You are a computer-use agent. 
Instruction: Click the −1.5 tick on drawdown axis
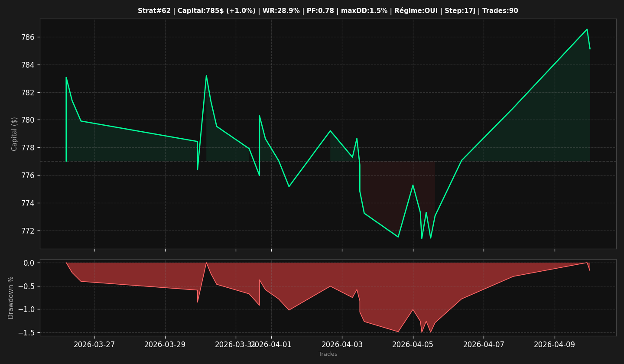pyautogui.click(x=26, y=333)
